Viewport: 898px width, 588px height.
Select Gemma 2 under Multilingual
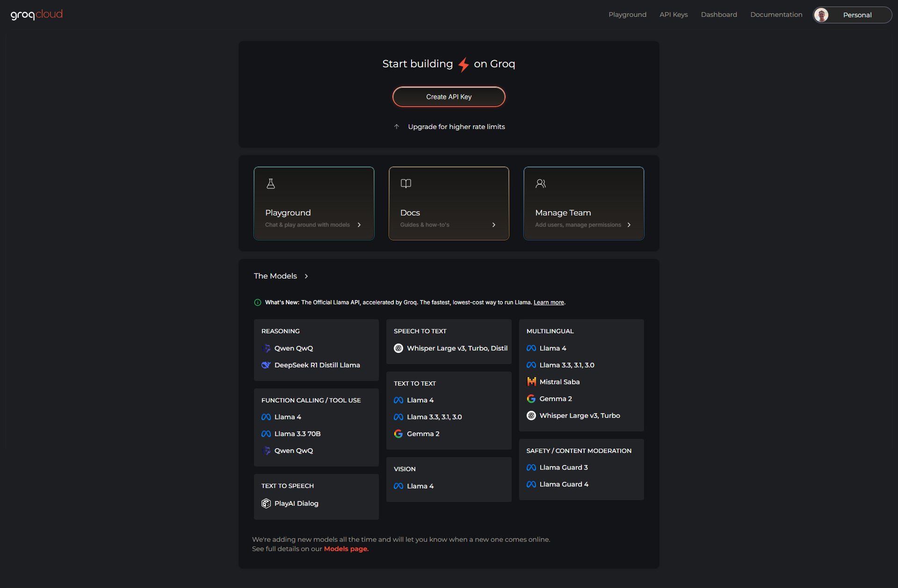556,399
